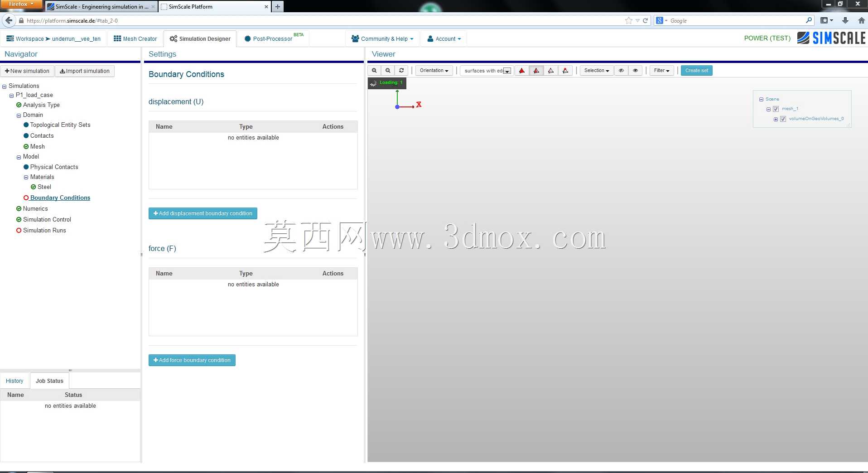
Task: Click the New simulation button
Action: 27,71
